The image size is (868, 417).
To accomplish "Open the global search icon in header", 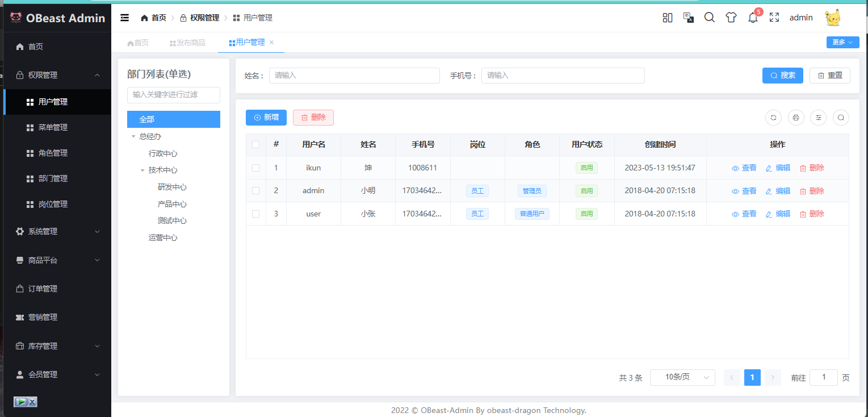I will click(709, 18).
